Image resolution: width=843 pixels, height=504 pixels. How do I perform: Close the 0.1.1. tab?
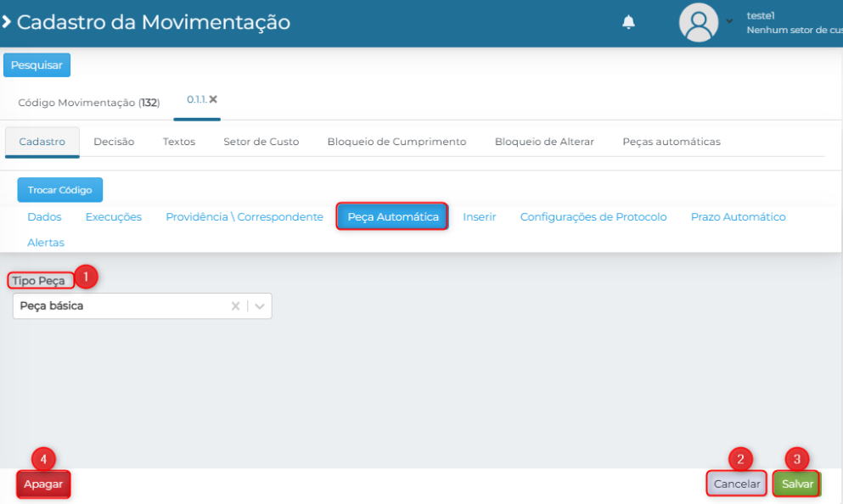(213, 99)
